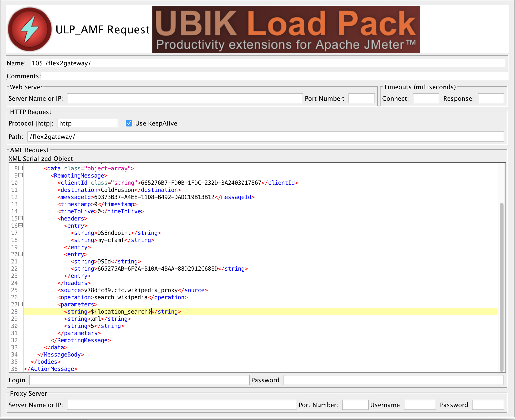Click 'DSEndpoint' string on line 17
This screenshot has height=420, width=515.
[x=114, y=233]
